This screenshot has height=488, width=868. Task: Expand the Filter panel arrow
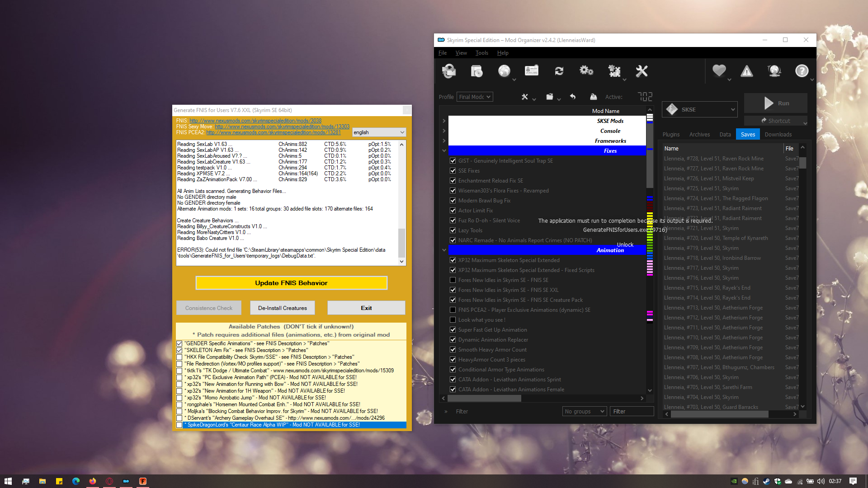446,412
